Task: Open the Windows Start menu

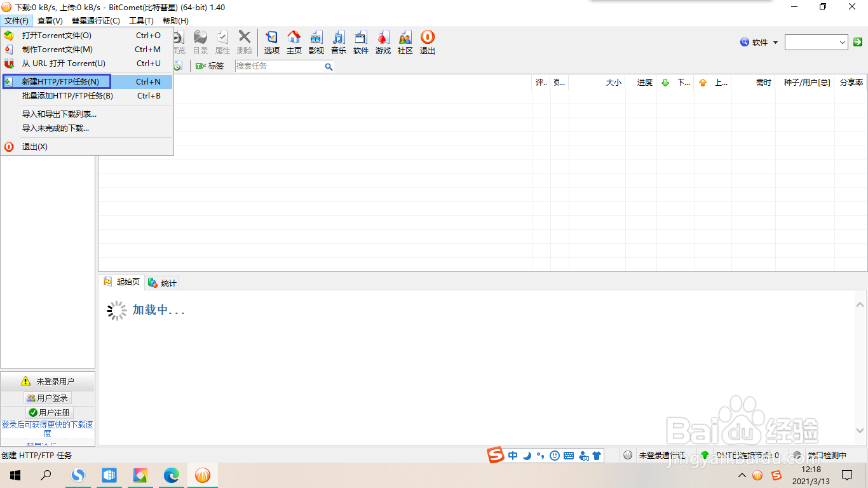Action: [15, 475]
